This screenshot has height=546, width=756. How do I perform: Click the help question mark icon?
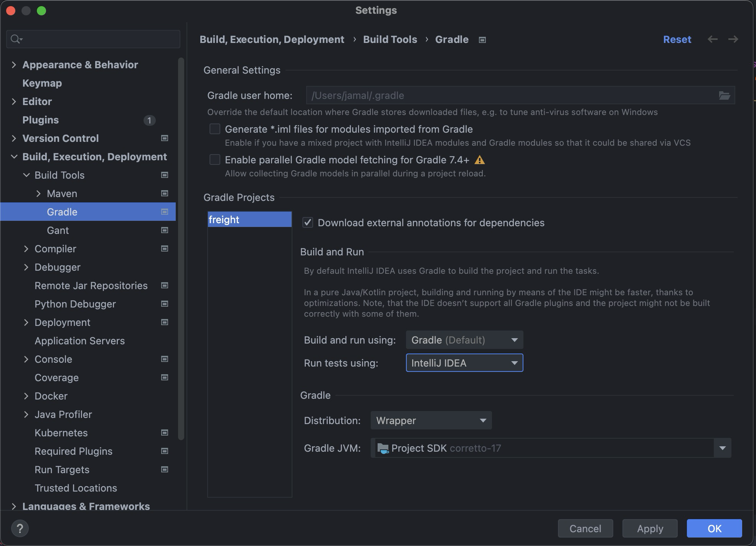[20, 528]
